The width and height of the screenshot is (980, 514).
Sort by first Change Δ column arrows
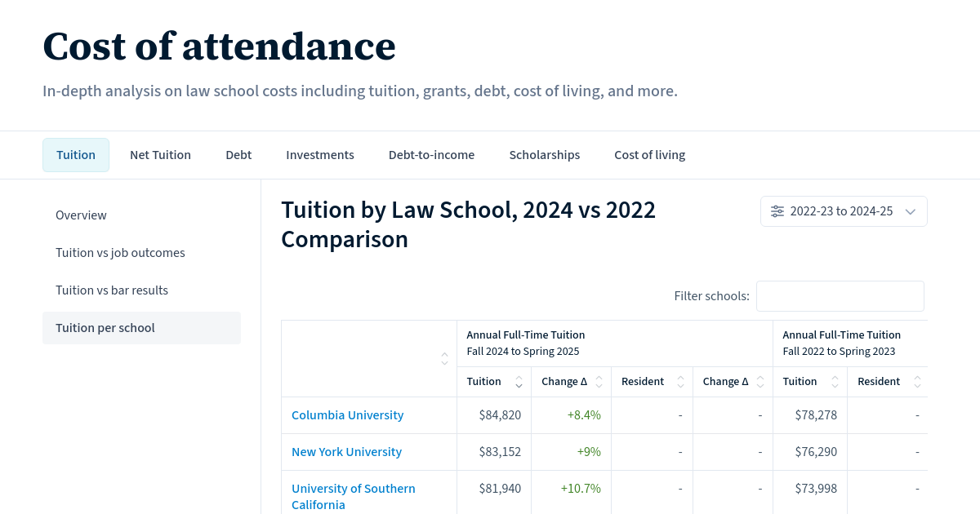point(599,382)
